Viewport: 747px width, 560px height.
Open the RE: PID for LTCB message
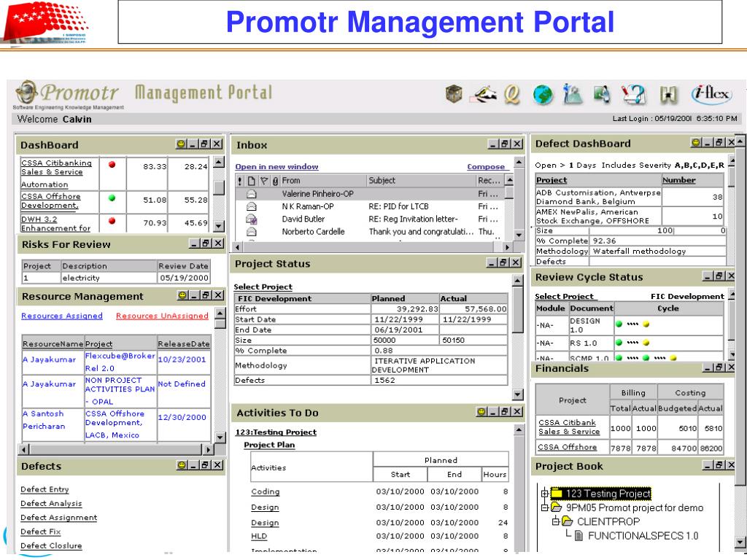click(x=399, y=206)
